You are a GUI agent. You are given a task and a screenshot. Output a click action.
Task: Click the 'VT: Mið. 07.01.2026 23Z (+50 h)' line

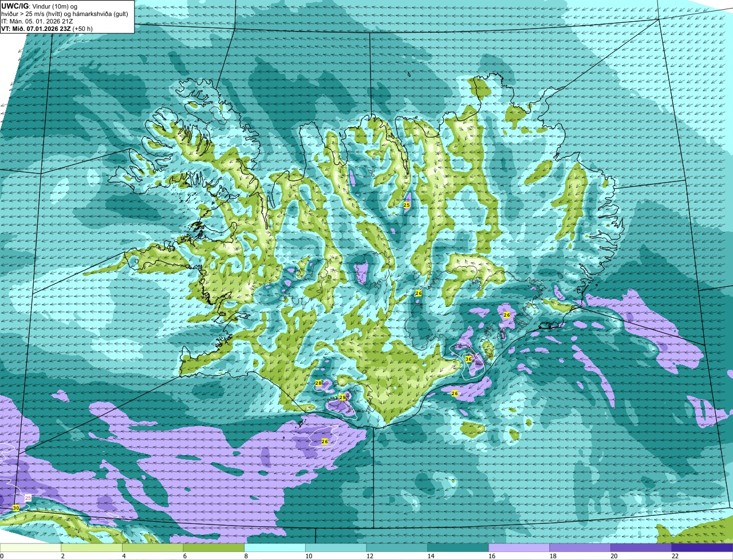[x=47, y=29]
